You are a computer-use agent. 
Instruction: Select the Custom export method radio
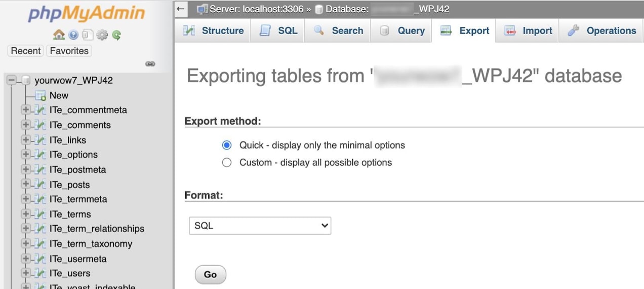click(227, 163)
